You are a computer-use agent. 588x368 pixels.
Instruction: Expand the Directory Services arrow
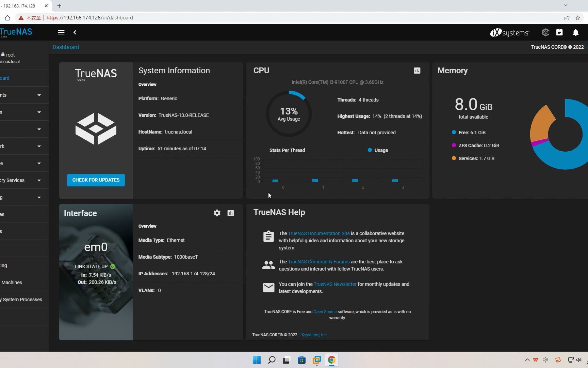tap(39, 180)
